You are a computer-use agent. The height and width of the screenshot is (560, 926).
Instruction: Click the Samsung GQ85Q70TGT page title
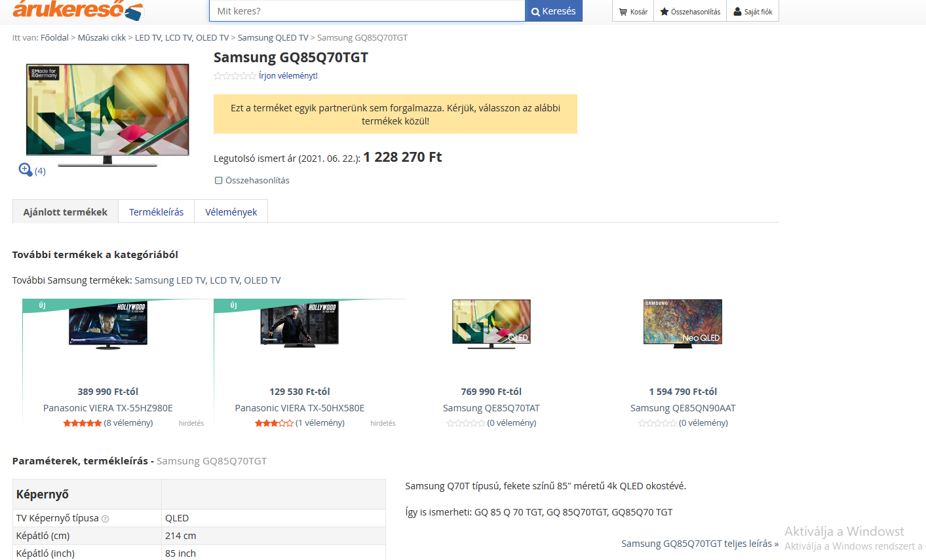[291, 58]
